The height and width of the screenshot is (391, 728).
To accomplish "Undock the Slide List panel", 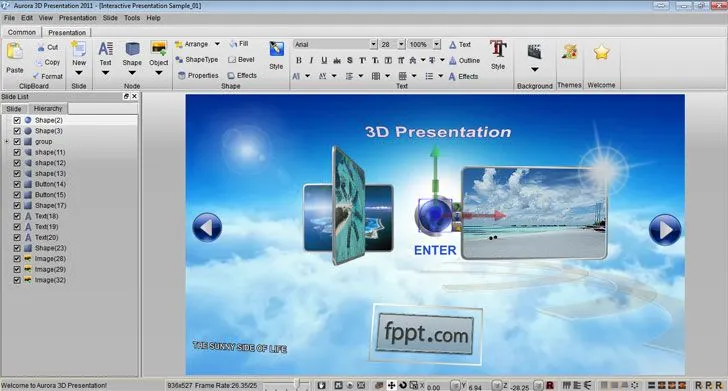I will tap(126, 96).
